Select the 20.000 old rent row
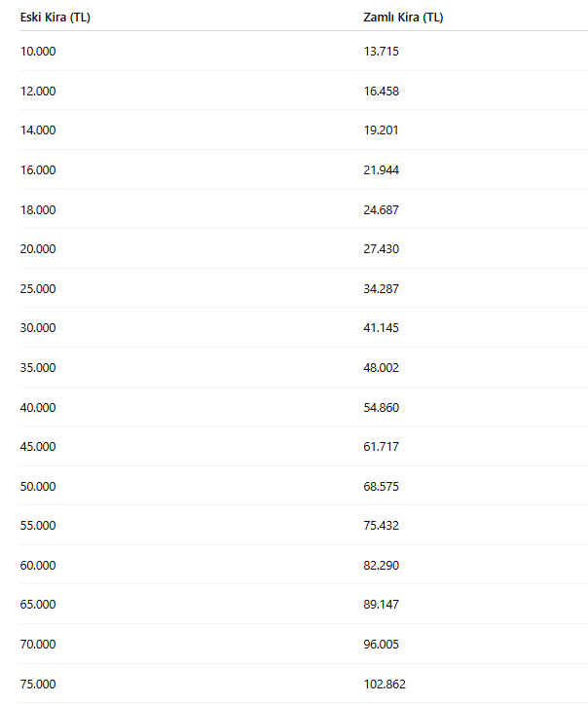The width and height of the screenshot is (588, 704). tap(38, 249)
